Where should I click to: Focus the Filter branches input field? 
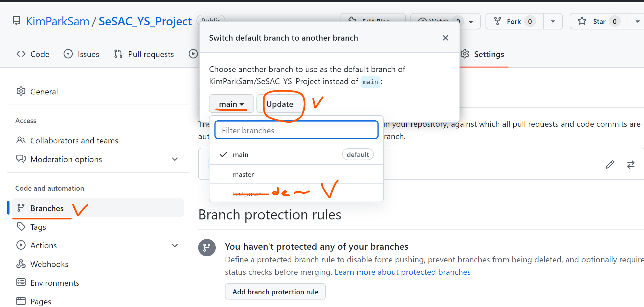point(296,130)
